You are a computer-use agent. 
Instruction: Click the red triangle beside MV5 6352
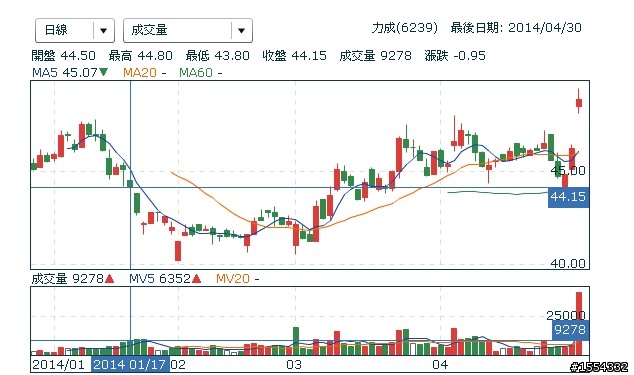[197, 279]
